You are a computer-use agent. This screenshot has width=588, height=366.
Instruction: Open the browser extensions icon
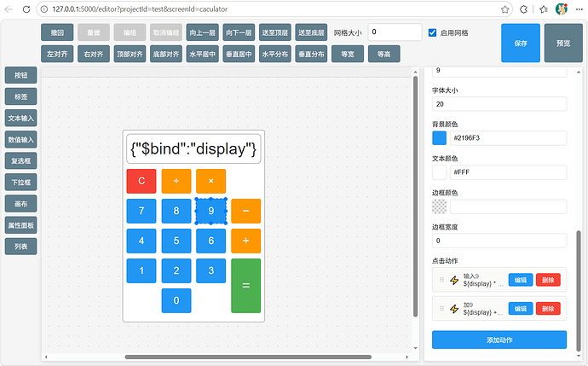[x=523, y=9]
